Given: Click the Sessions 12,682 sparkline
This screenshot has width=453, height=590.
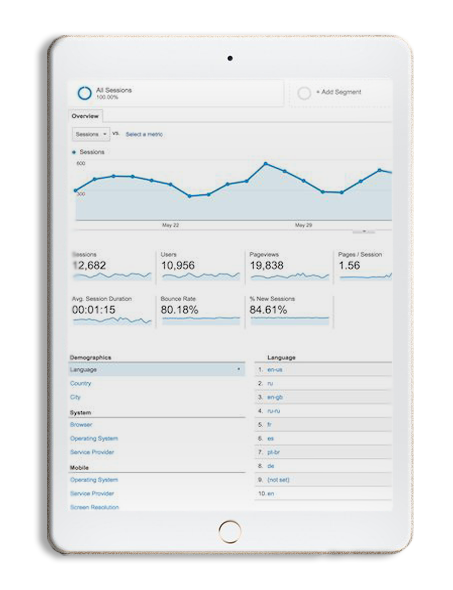Looking at the screenshot, I should point(112,276).
